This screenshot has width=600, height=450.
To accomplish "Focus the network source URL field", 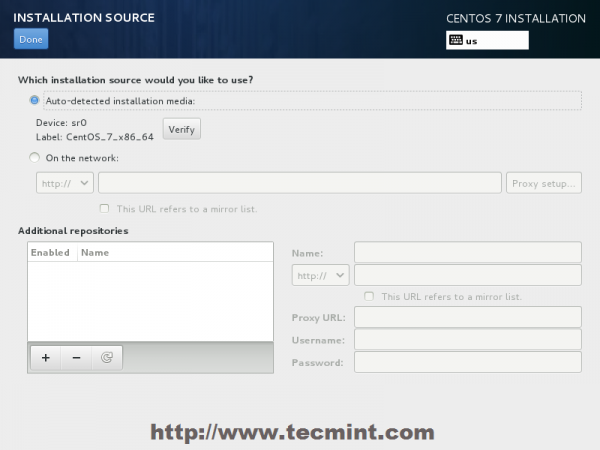I will tap(300, 183).
